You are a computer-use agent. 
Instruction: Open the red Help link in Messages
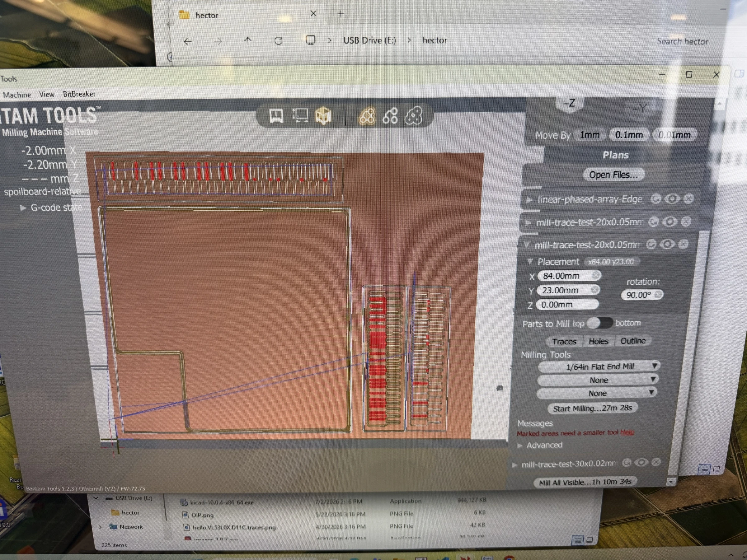627,432
